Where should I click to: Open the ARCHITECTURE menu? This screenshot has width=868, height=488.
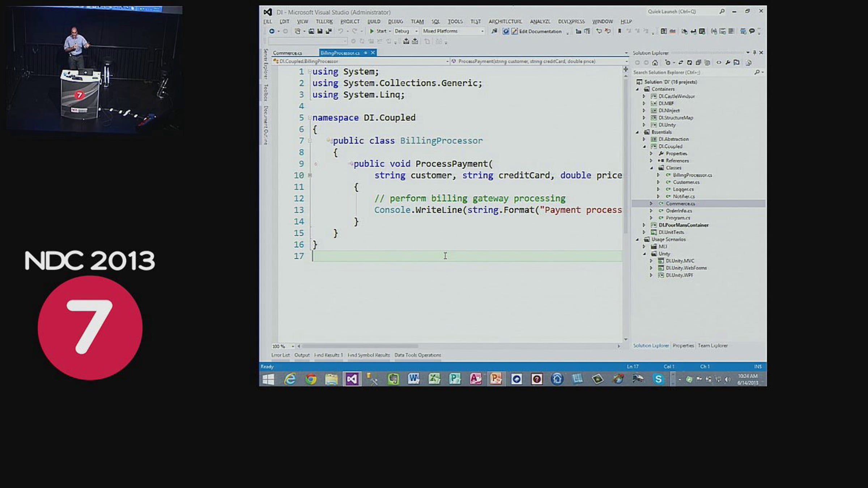click(x=505, y=22)
